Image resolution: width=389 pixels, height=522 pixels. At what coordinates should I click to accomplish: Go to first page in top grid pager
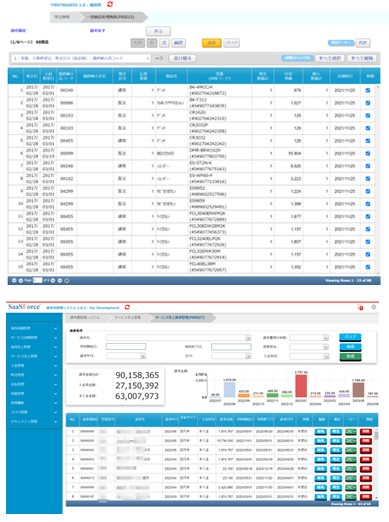tap(14, 280)
